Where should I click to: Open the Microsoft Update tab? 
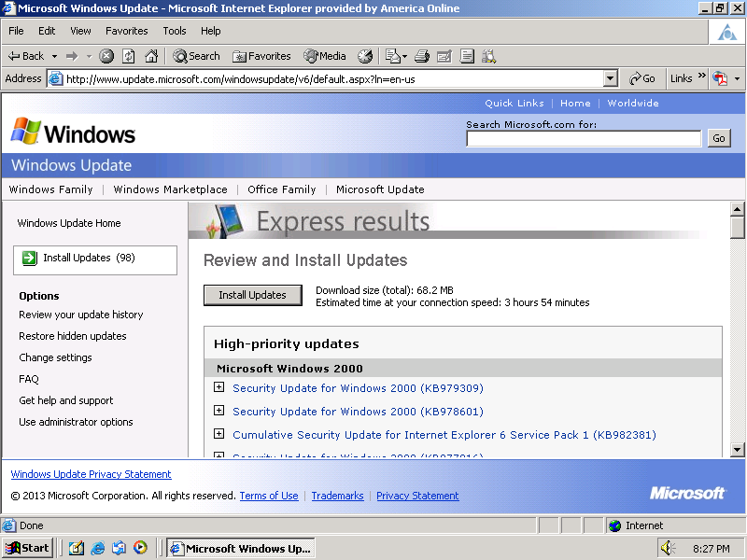380,189
